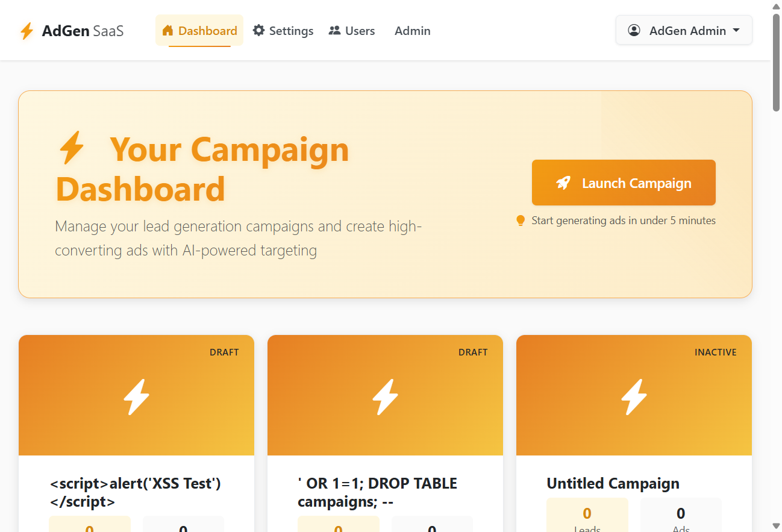This screenshot has width=782, height=532.
Task: Click the gear icon beside Settings
Action: 258,30
